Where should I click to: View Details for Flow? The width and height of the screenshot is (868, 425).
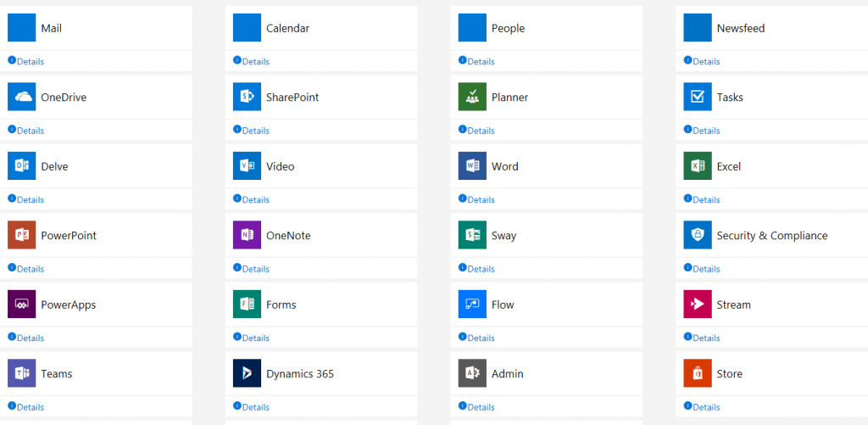476,338
